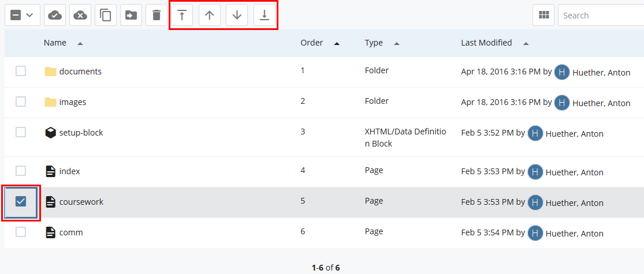This screenshot has height=274, width=644.
Task: Move selected item to top of order
Action: [182, 16]
